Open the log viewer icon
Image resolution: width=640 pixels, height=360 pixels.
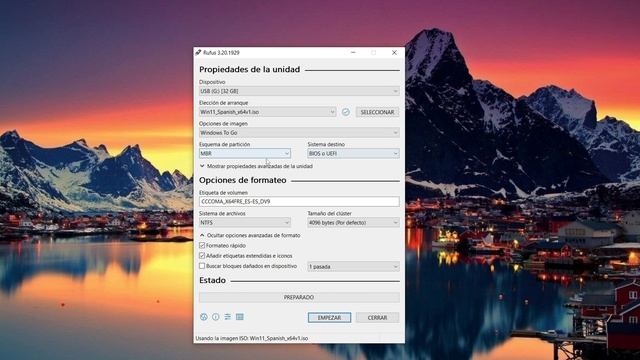click(x=240, y=317)
